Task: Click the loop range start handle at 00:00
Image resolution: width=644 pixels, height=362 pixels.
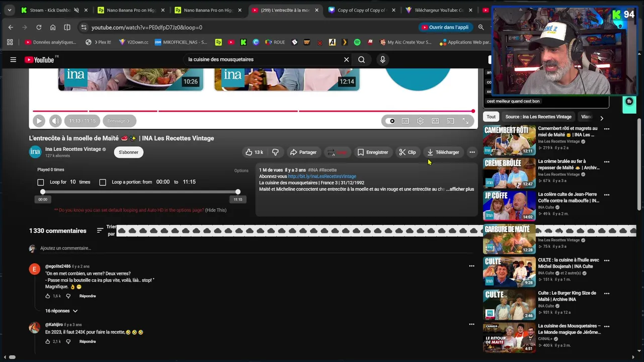Action: [x=43, y=192]
